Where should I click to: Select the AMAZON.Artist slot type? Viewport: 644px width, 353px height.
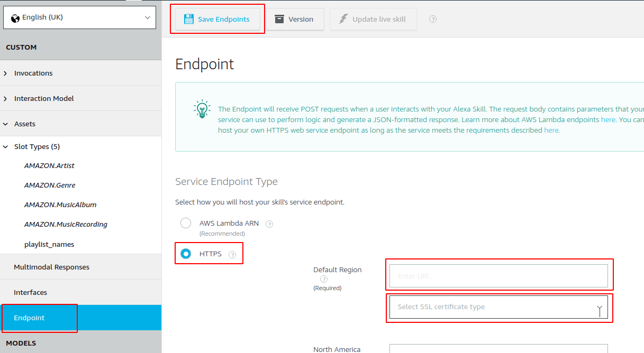49,166
